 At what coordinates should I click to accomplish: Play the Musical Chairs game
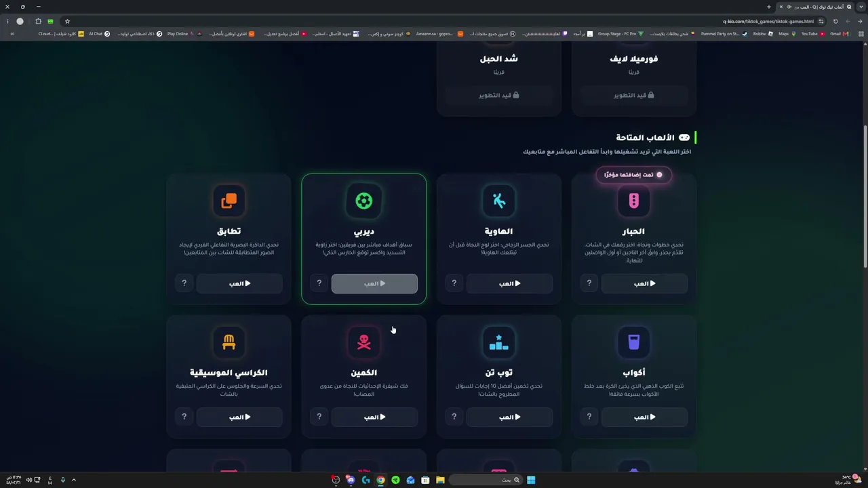click(x=239, y=417)
